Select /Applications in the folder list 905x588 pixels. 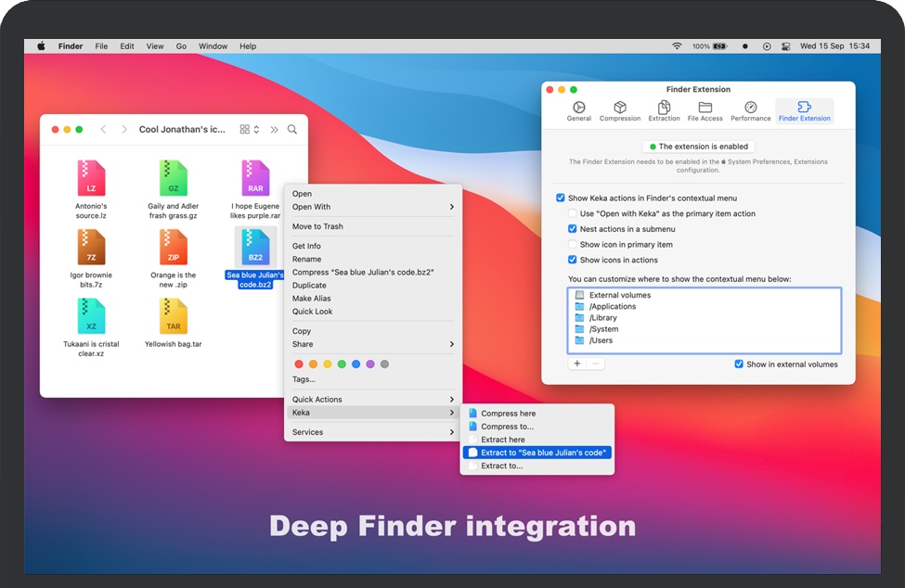tap(613, 307)
